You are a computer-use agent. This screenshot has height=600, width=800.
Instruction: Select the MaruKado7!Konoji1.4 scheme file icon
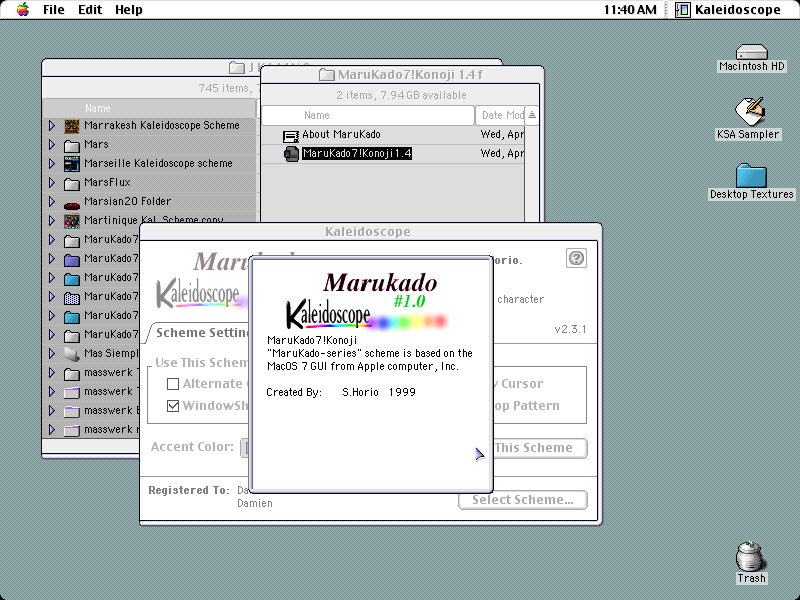coord(291,154)
